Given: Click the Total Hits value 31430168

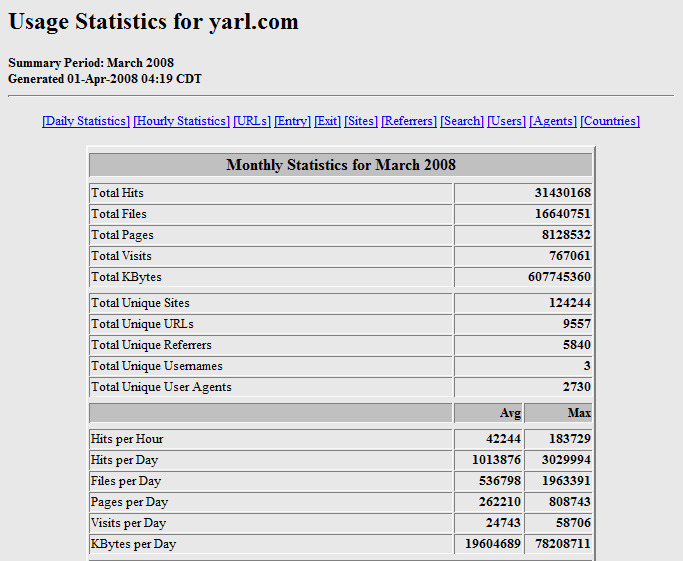Looking at the screenshot, I should [x=562, y=193].
